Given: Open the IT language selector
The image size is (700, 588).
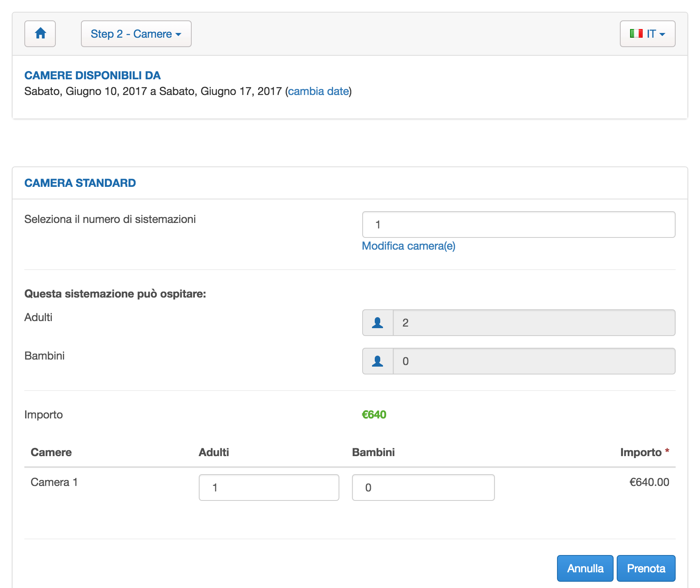Looking at the screenshot, I should click(647, 34).
